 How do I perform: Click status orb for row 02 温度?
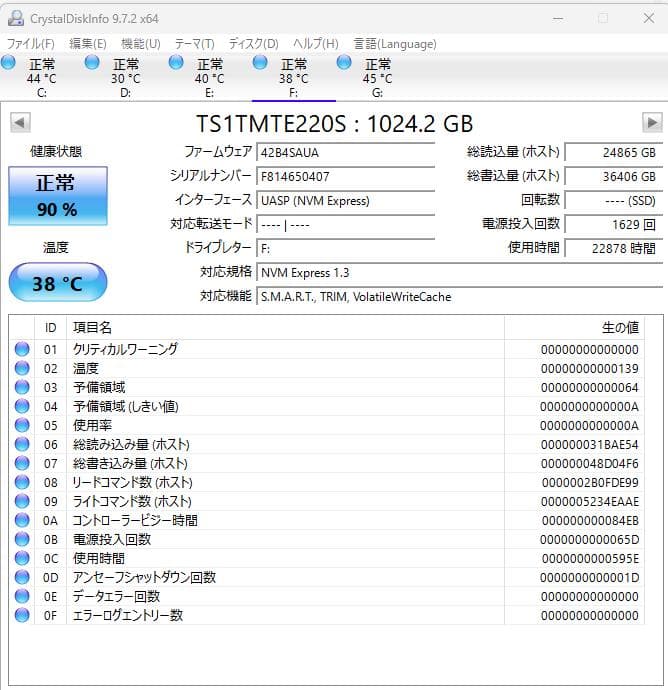point(22,368)
